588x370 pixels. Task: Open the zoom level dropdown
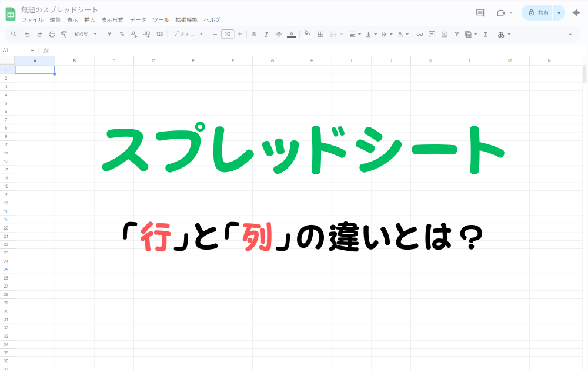[84, 34]
